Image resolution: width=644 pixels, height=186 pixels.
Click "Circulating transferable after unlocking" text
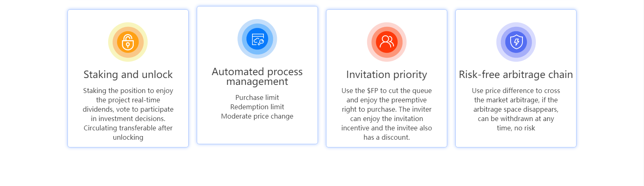[128, 132]
